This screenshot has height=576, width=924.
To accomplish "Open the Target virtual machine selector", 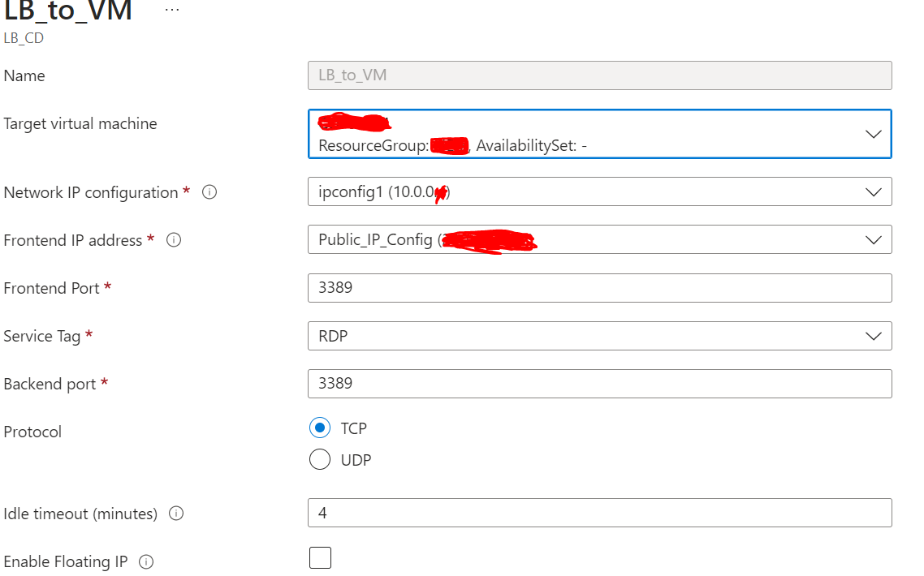I will (x=599, y=133).
